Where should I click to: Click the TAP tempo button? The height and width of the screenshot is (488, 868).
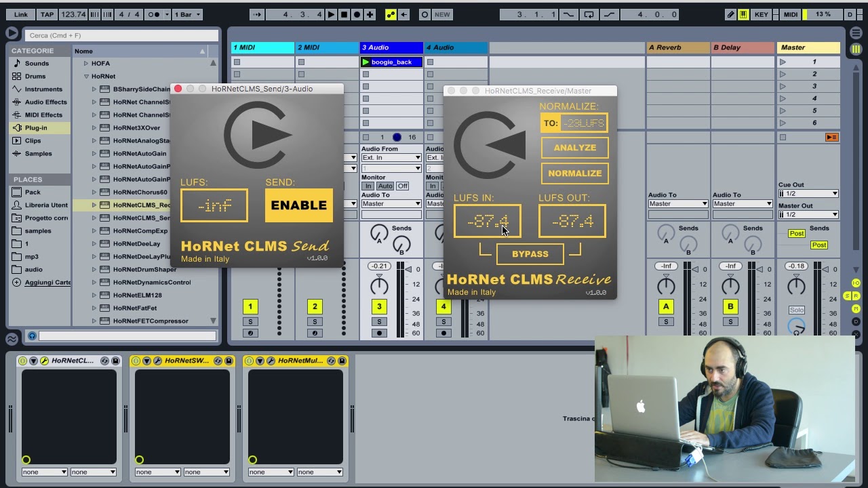pos(47,14)
